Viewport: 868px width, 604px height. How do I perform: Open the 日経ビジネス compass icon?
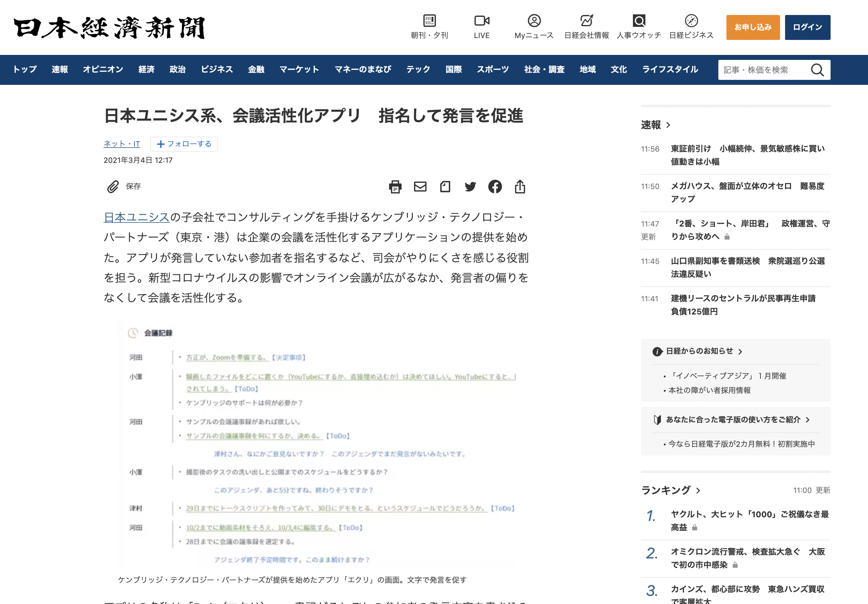(691, 20)
